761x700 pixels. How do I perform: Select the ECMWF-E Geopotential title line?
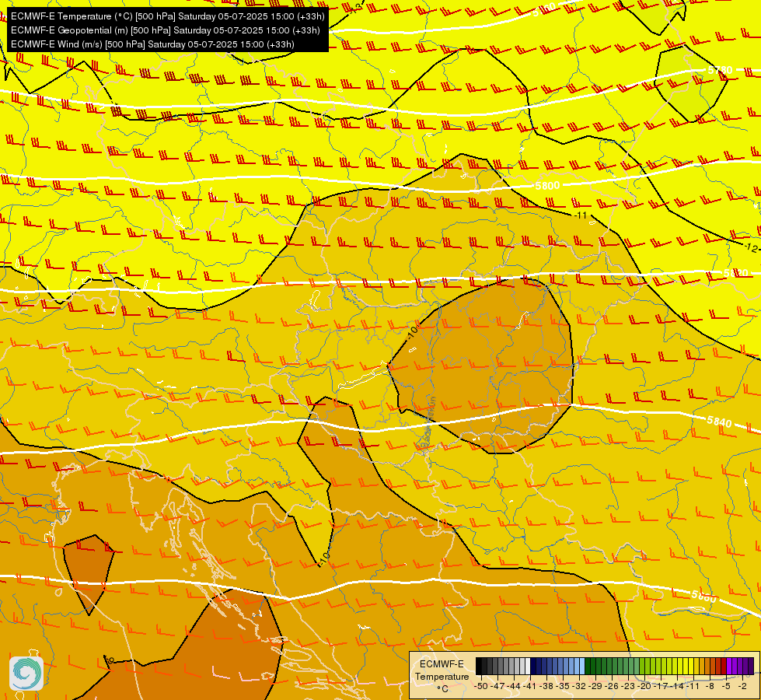[x=165, y=30]
